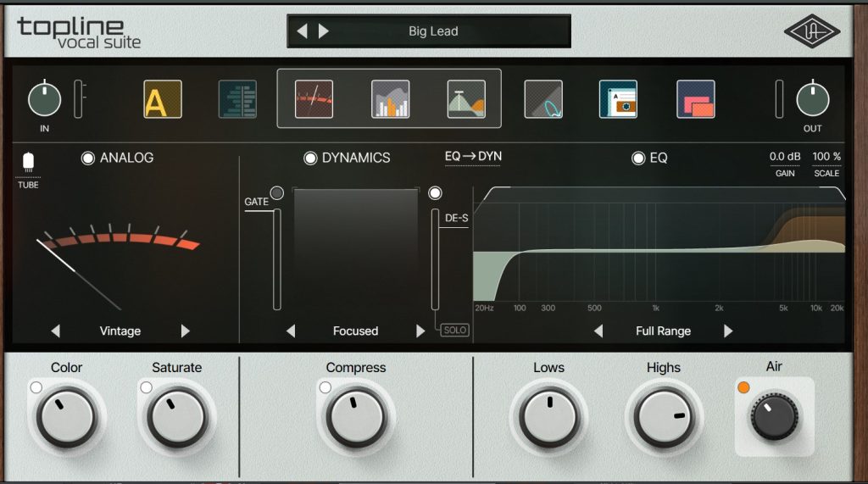
Task: Open the blue loop effect module icon
Action: pos(542,99)
